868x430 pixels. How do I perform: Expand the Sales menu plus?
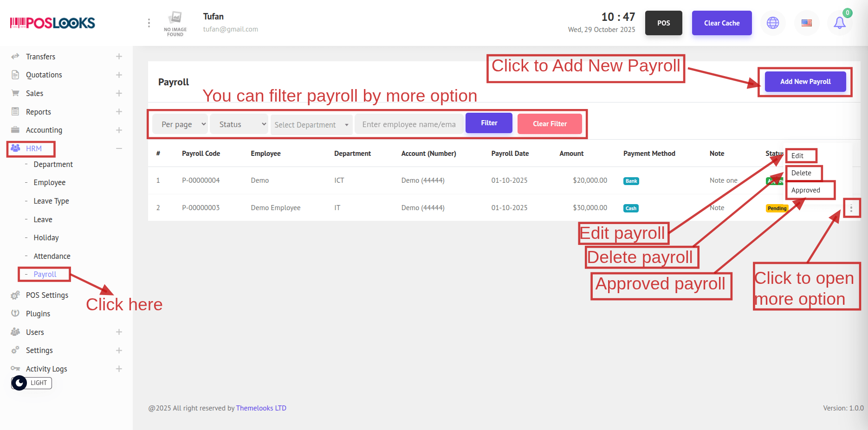[119, 93]
